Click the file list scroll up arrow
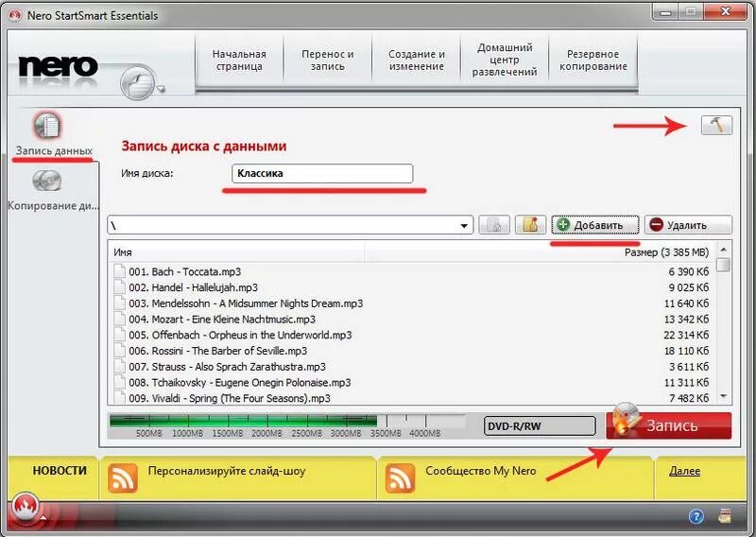The image size is (756, 537). (723, 250)
